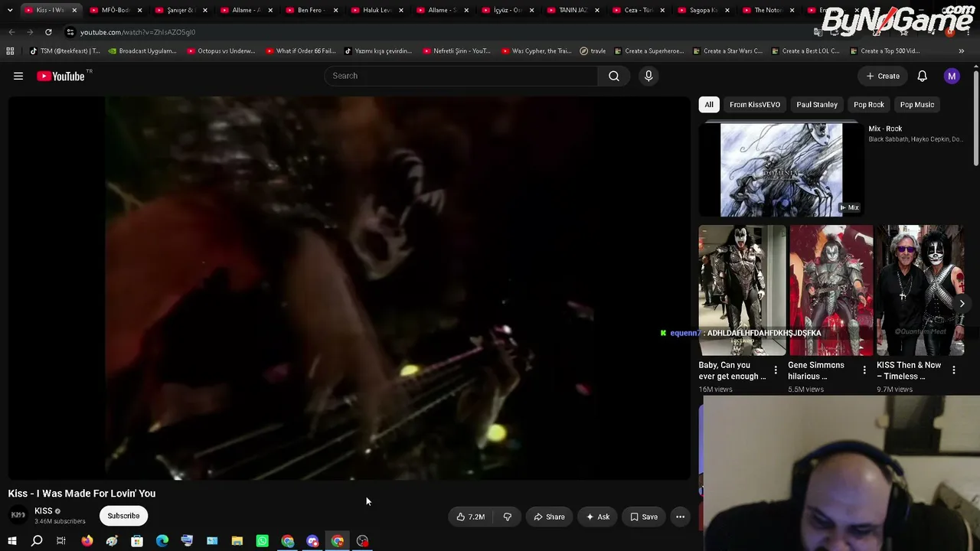Share the Kiss video

[549, 517]
